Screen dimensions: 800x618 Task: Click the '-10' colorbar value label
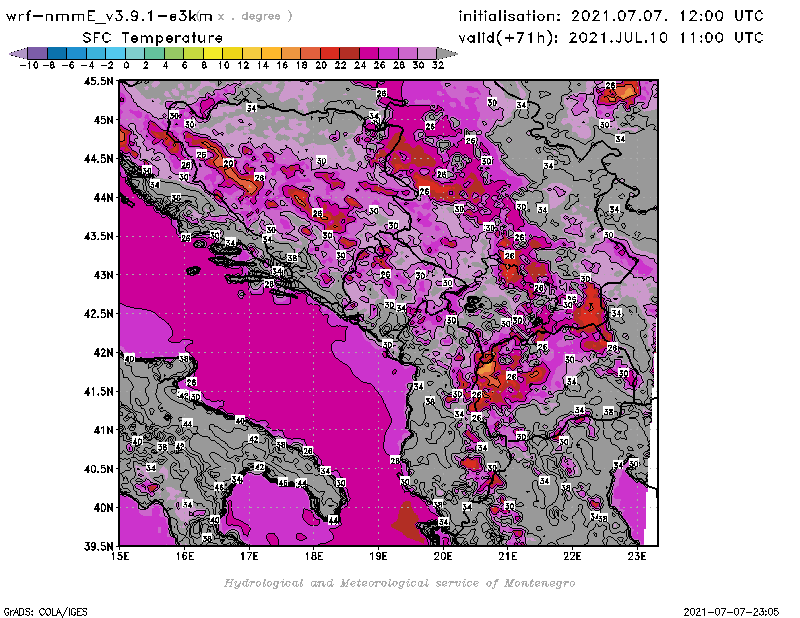pos(29,65)
